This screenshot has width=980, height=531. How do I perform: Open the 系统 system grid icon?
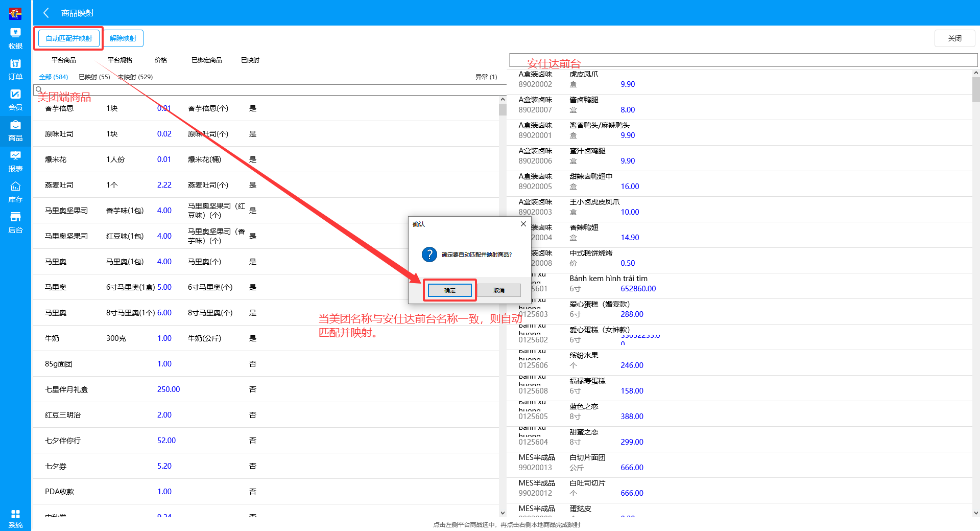15,518
